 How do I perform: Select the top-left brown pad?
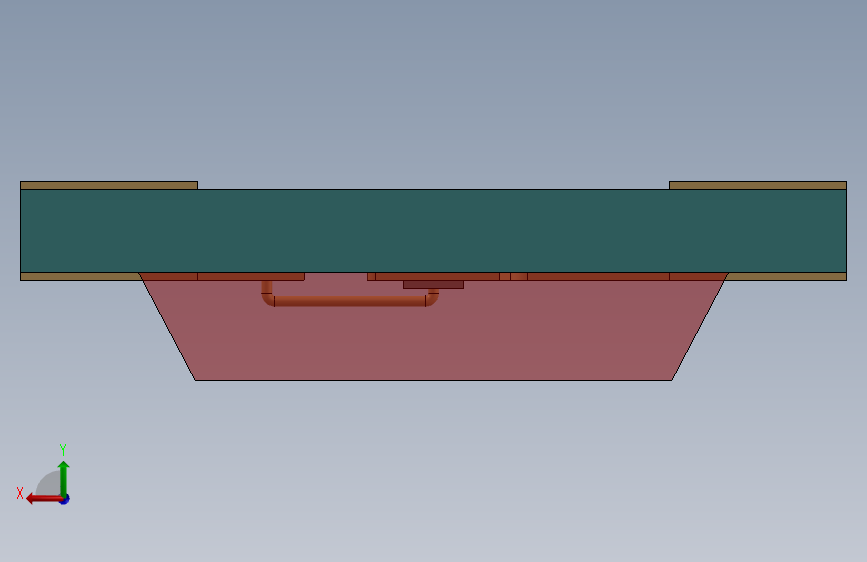pyautogui.click(x=109, y=185)
